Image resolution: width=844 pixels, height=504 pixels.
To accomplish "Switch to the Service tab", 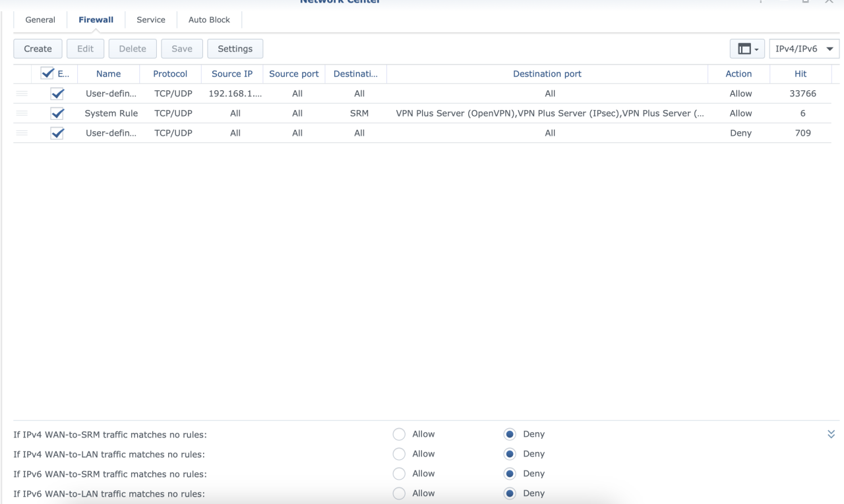I will click(x=150, y=19).
